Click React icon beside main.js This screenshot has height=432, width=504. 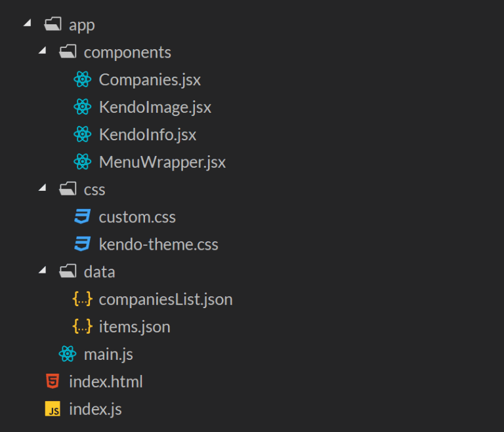[x=68, y=353]
